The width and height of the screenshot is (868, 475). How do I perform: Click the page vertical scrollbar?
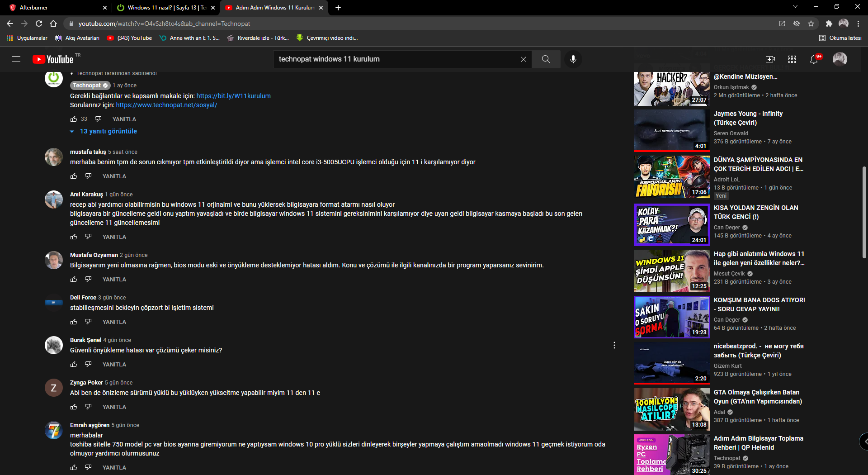(x=864, y=213)
